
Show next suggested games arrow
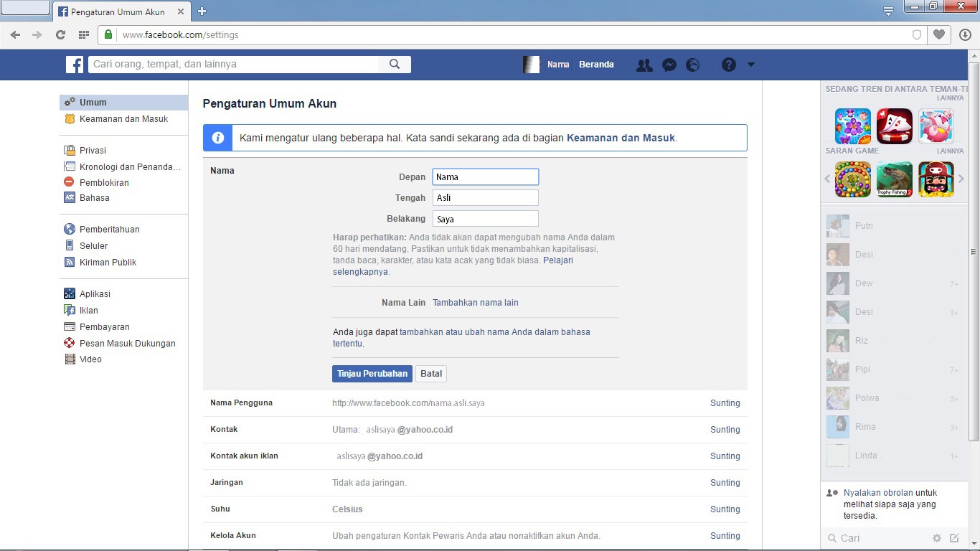tap(961, 179)
